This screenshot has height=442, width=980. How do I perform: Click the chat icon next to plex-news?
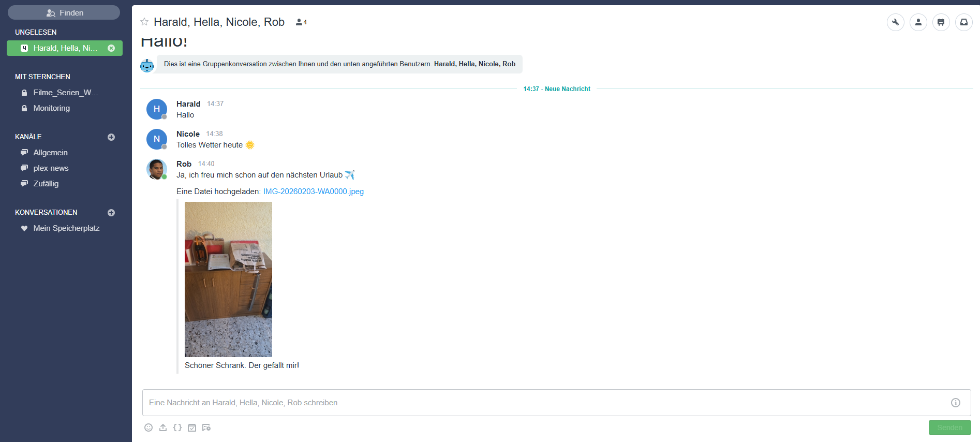coord(24,168)
